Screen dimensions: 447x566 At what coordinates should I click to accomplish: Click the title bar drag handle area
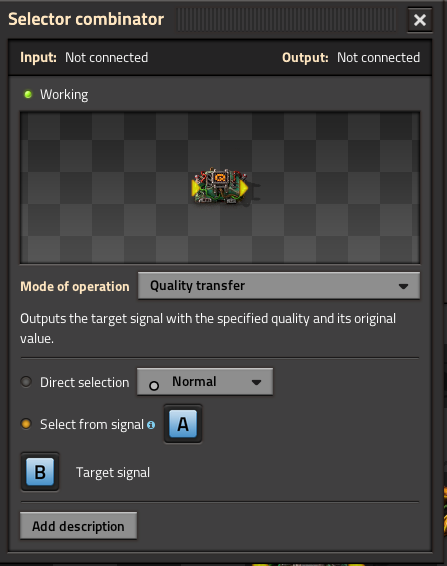[286, 19]
